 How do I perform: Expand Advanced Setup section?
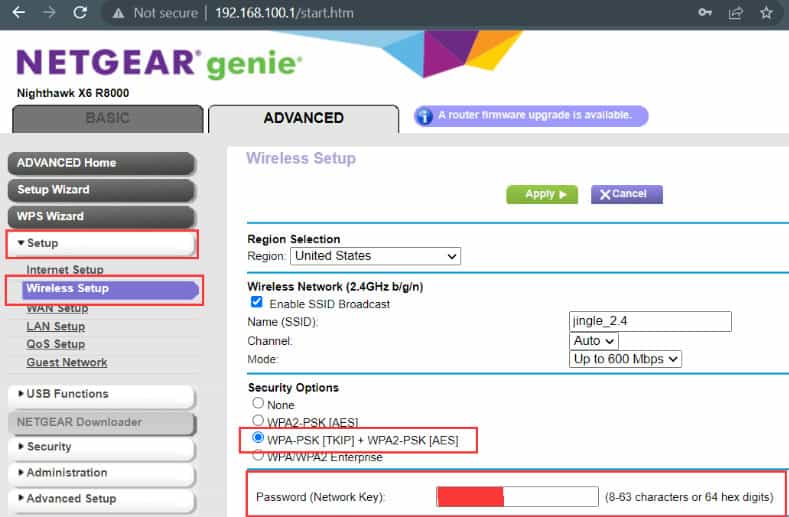pos(102,499)
